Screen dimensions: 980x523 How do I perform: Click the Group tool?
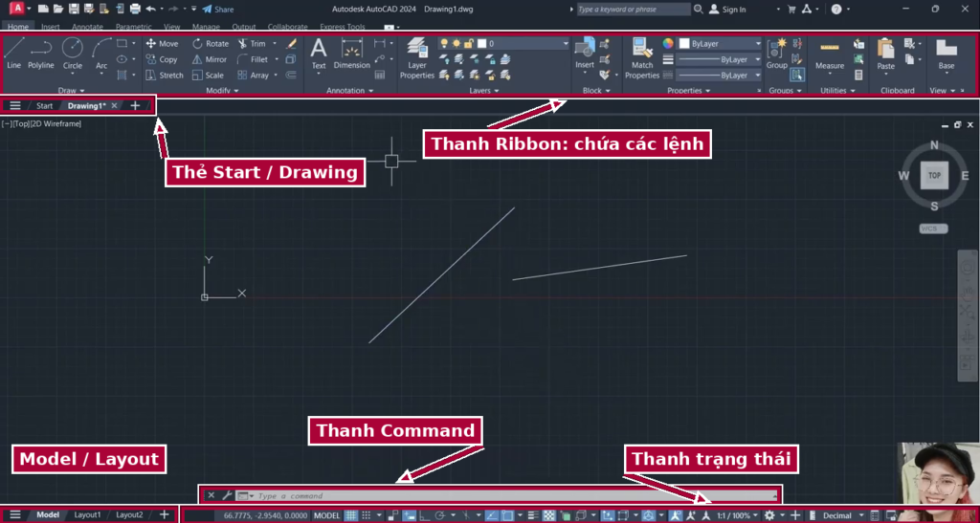pyautogui.click(x=777, y=54)
